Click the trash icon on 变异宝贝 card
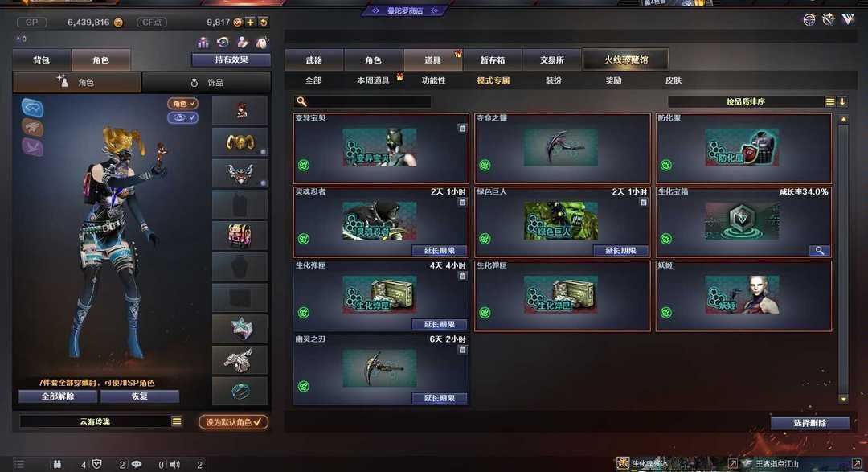 (462, 128)
